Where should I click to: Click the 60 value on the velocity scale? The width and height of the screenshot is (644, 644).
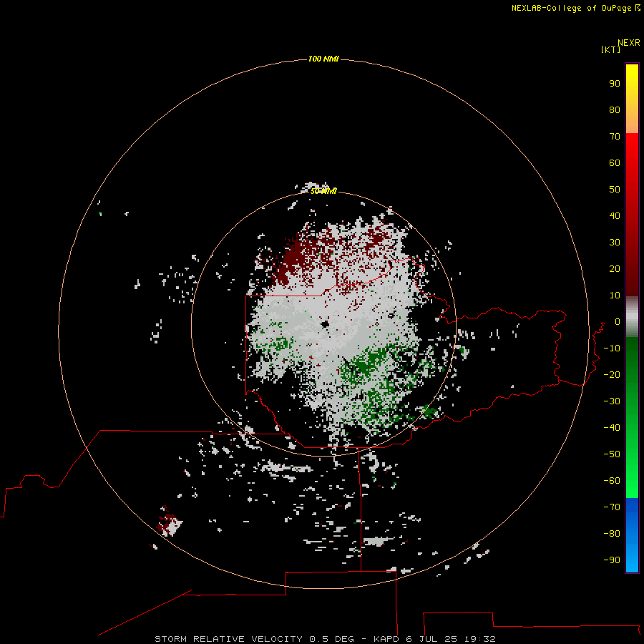point(615,163)
